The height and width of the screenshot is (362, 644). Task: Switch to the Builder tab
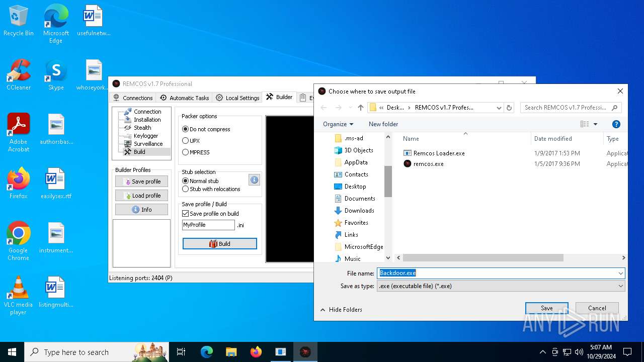click(x=279, y=97)
